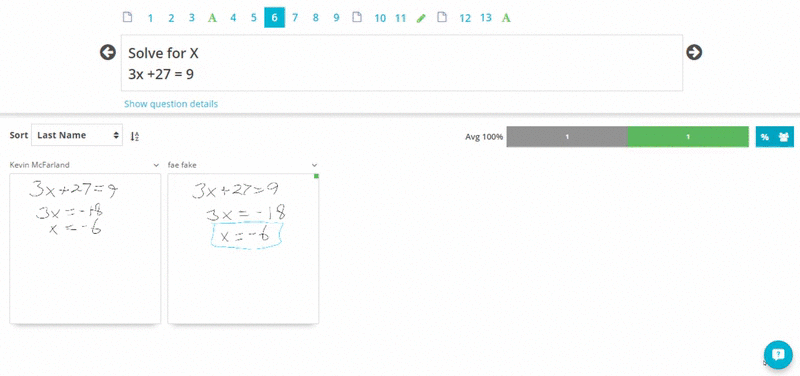Image resolution: width=800 pixels, height=376 pixels.
Task: Open the help chat bubble
Action: [x=778, y=354]
